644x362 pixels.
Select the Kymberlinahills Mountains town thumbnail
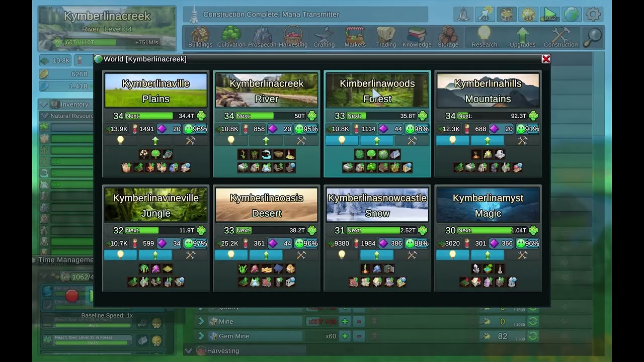click(x=488, y=90)
